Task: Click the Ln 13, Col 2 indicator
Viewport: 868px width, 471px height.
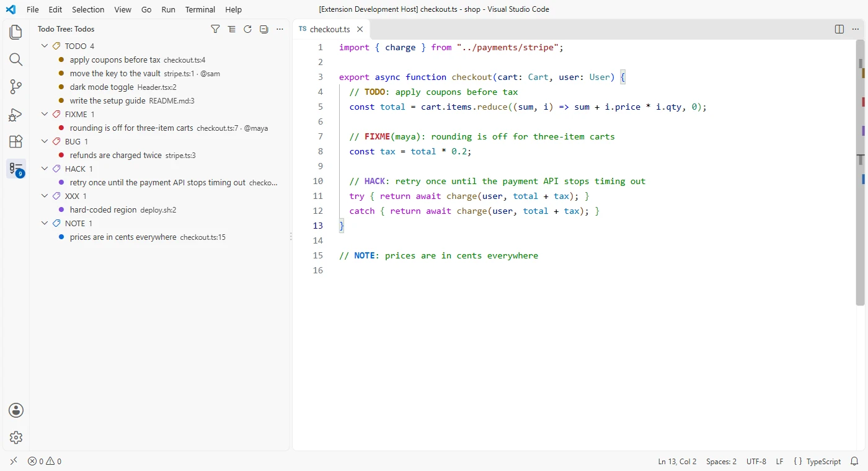Action: click(x=677, y=462)
